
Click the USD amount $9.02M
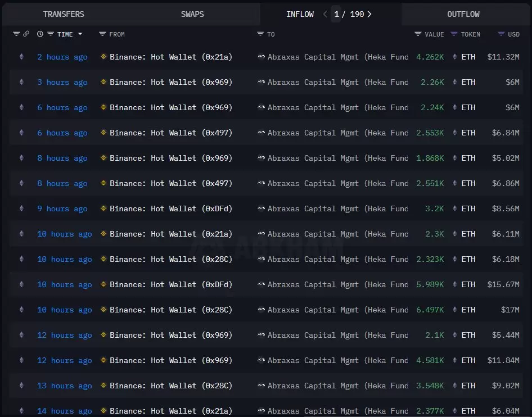[506, 386]
